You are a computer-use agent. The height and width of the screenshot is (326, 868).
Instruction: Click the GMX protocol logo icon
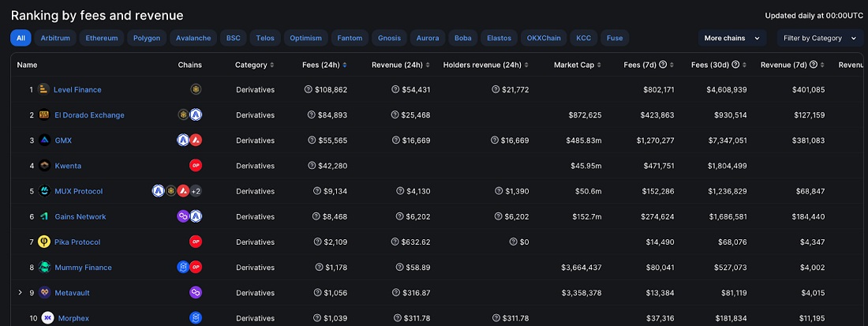45,140
